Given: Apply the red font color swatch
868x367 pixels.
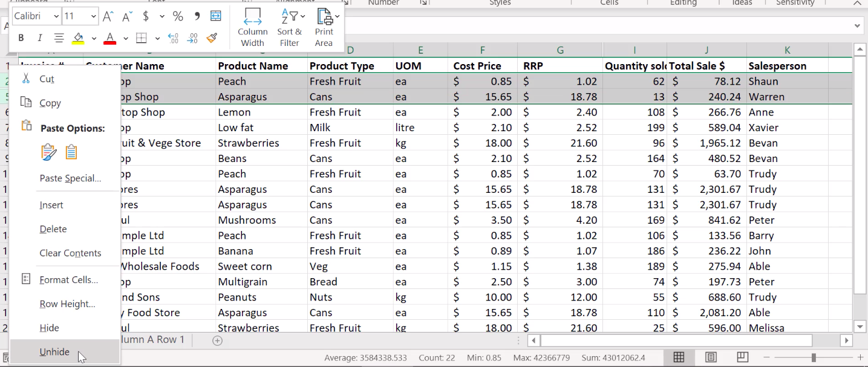Looking at the screenshot, I should click(109, 38).
